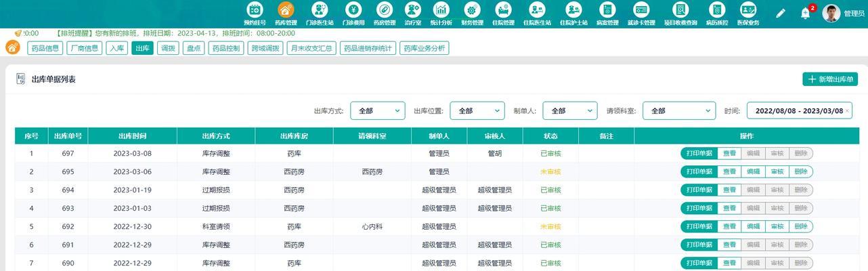Expand the 出库方式 dropdown filter
This screenshot has height=271, width=868.
(x=377, y=110)
